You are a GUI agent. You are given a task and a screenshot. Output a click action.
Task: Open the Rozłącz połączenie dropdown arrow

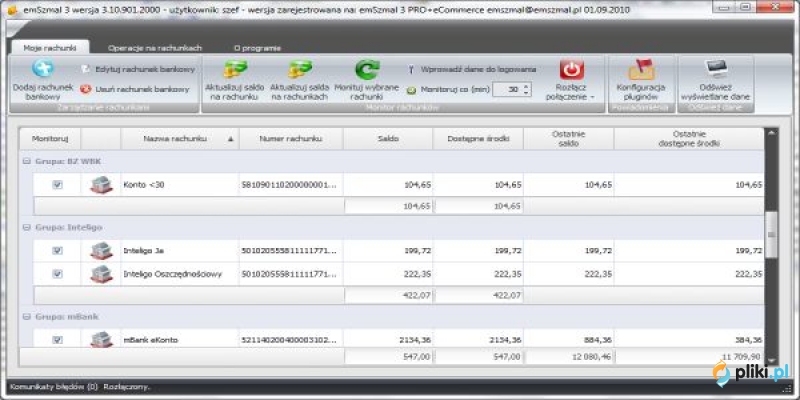click(593, 97)
